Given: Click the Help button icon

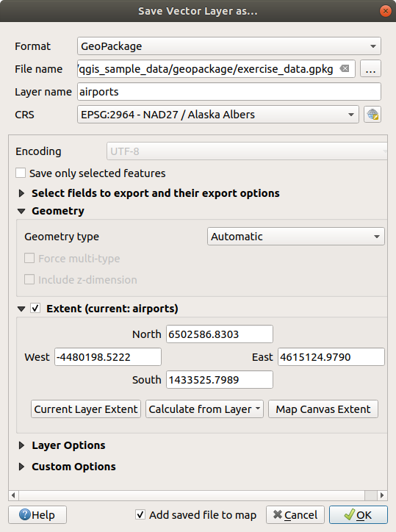Looking at the screenshot, I should click(25, 514).
